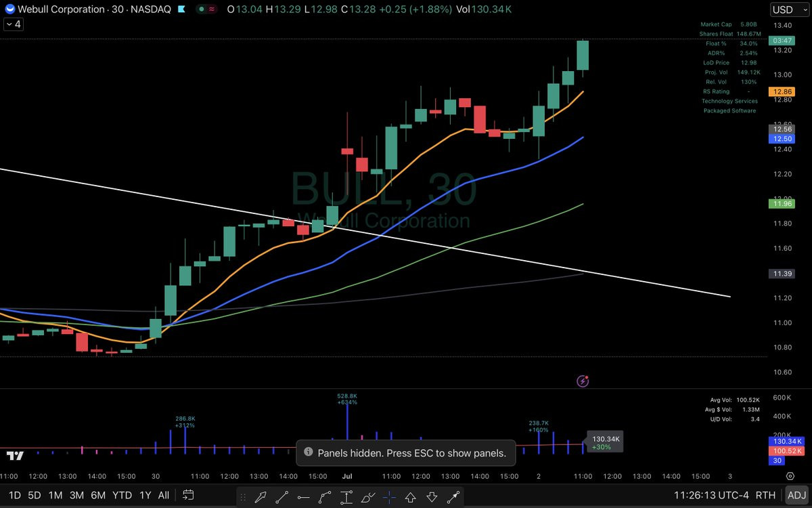The width and height of the screenshot is (812, 508).
Task: Open timezone menu at 11:26:13 UTC-4
Action: [713, 495]
